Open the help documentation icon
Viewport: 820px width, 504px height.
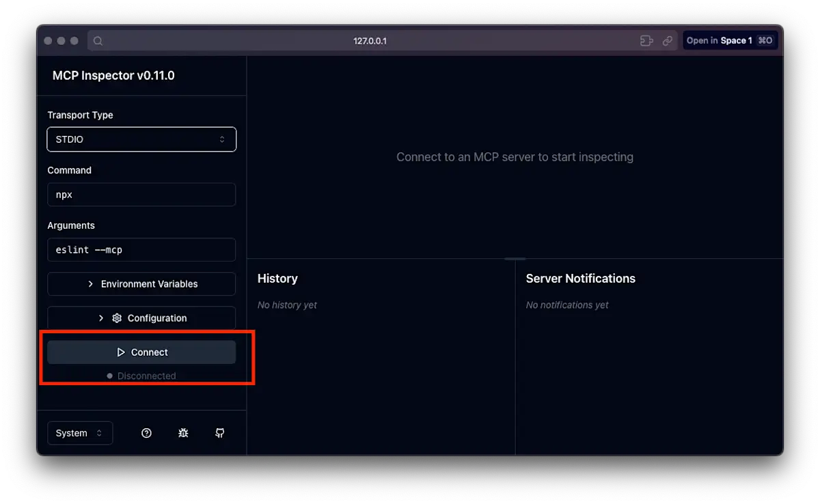(146, 432)
